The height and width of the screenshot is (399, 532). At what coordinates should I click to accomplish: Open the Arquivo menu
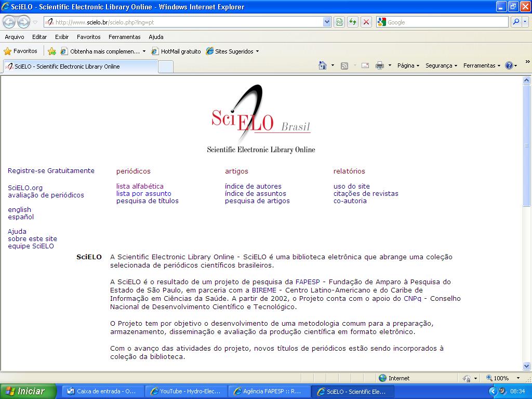15,37
